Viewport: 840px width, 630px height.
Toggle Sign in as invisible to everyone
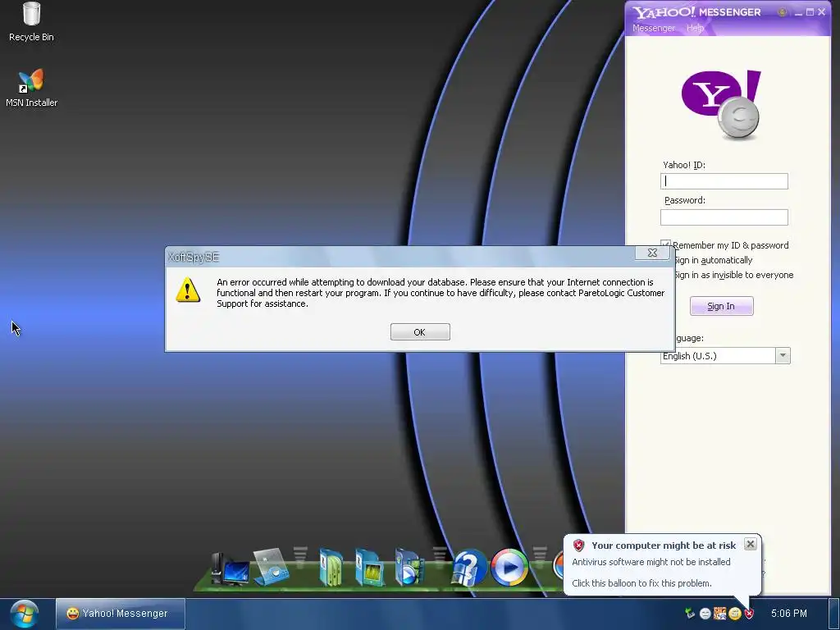(733, 275)
